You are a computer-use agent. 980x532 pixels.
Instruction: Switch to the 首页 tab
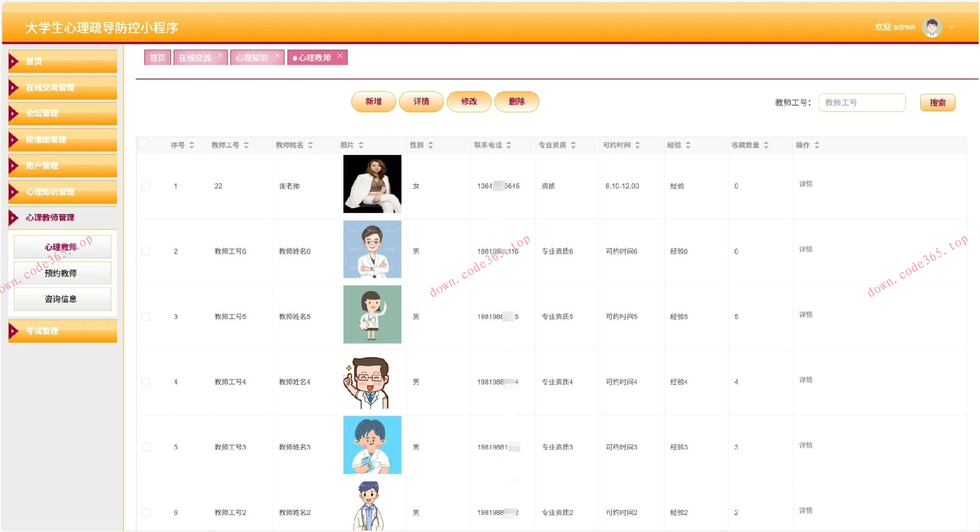[x=157, y=58]
